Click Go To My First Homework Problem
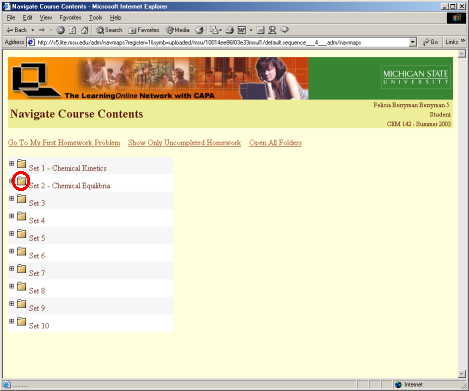 tap(64, 143)
